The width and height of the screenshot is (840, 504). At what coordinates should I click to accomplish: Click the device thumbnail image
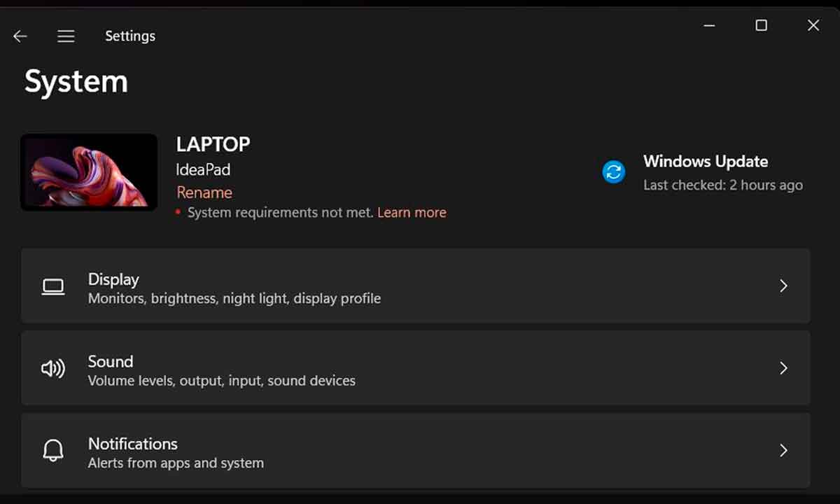point(89,171)
